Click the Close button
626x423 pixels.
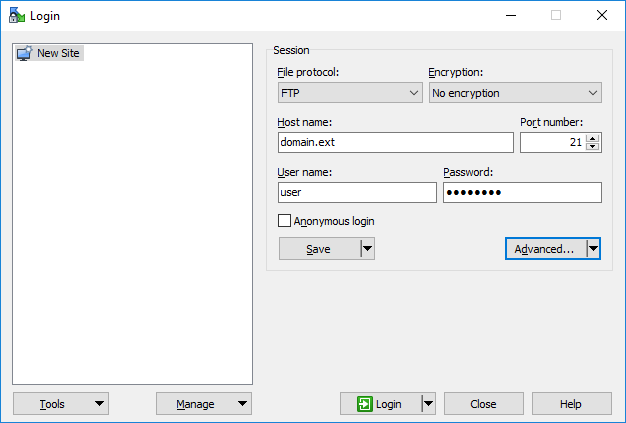click(x=483, y=404)
